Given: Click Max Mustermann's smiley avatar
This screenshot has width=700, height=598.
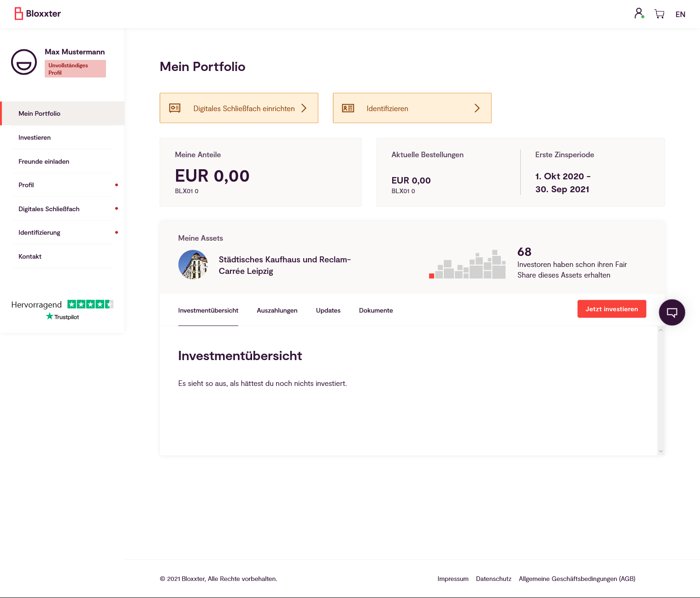Looking at the screenshot, I should (24, 62).
